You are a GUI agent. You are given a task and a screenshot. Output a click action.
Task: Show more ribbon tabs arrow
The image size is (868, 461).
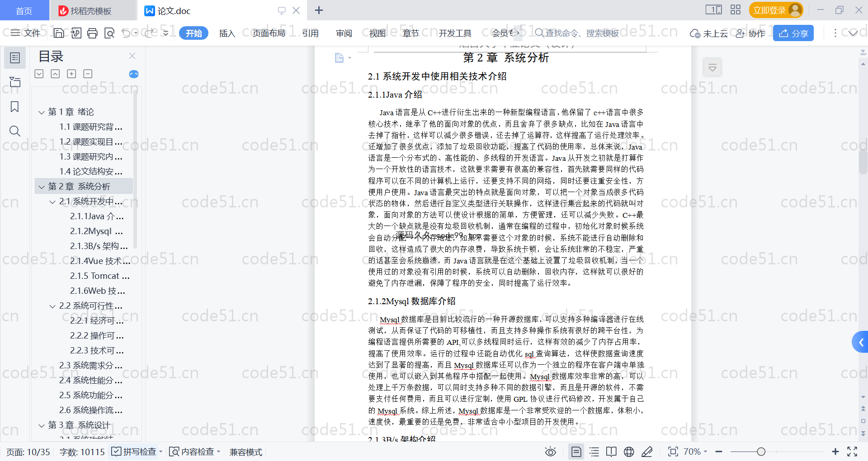[518, 33]
